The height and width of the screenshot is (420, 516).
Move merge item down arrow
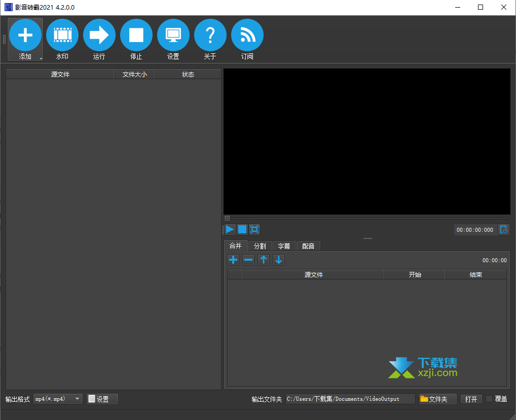tap(279, 260)
